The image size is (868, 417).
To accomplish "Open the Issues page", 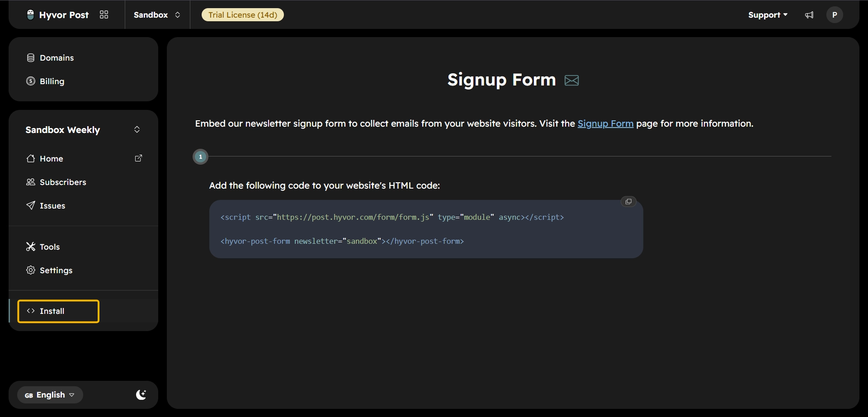I will tap(83, 206).
